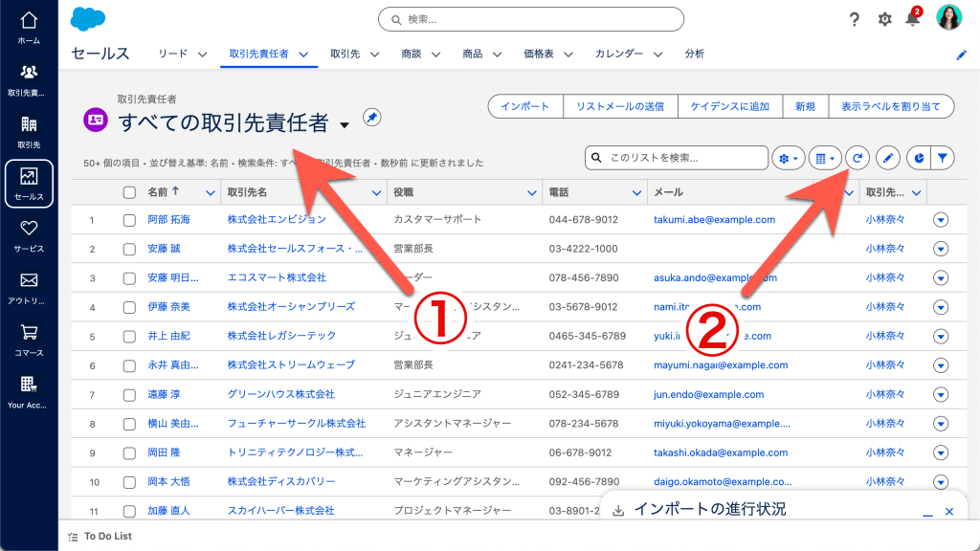This screenshot has width=980, height=551.
Task: Click the inline edit list pencil icon
Action: click(x=887, y=158)
